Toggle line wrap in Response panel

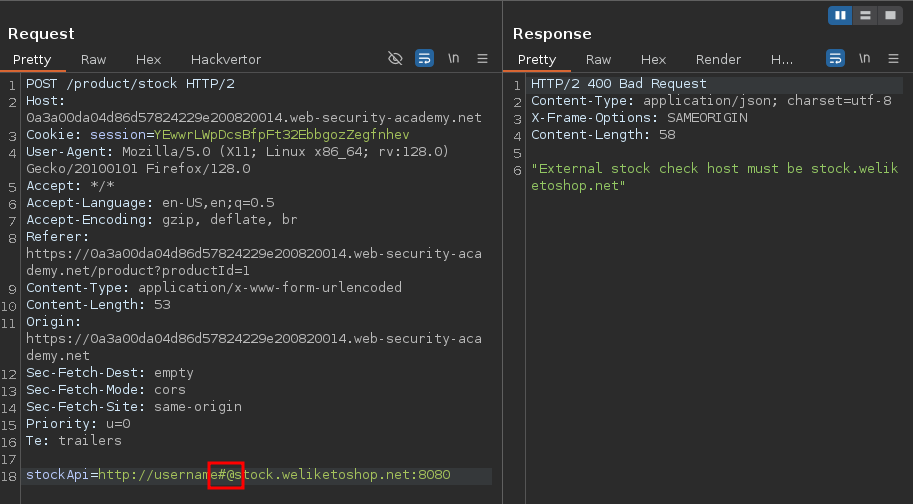835,59
